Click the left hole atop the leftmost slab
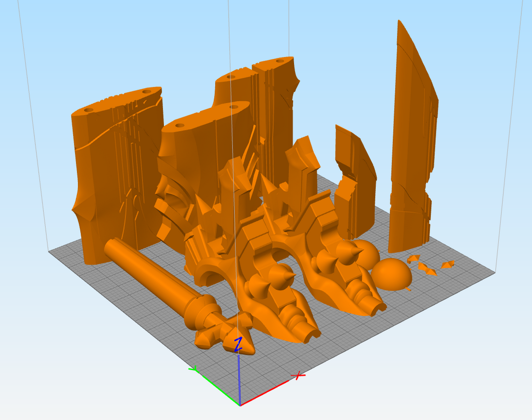 coord(88,110)
